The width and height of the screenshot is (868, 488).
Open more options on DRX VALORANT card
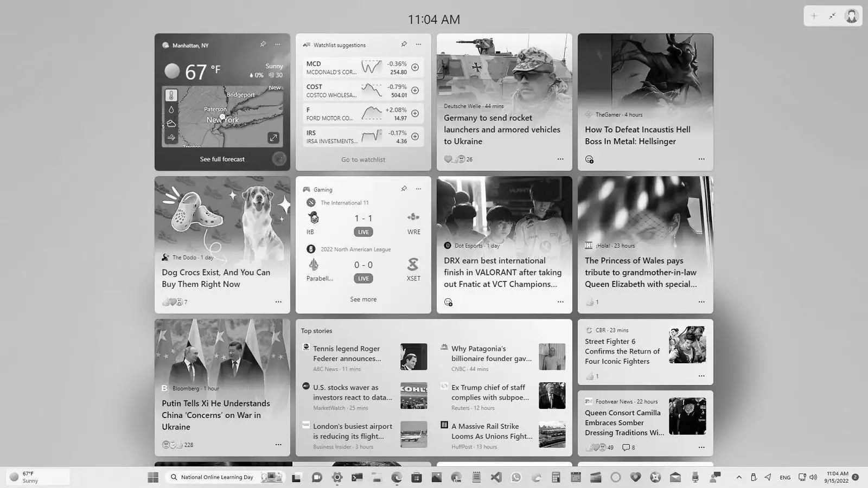[560, 302]
